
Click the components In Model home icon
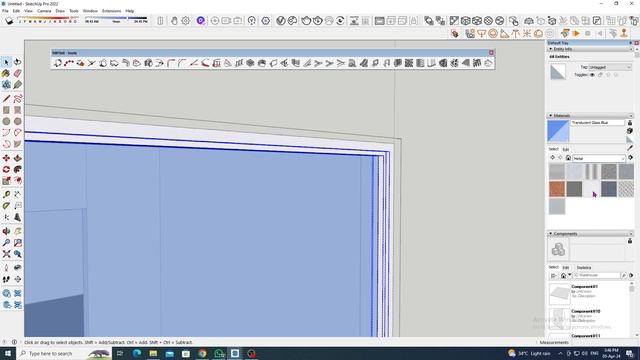pos(563,276)
